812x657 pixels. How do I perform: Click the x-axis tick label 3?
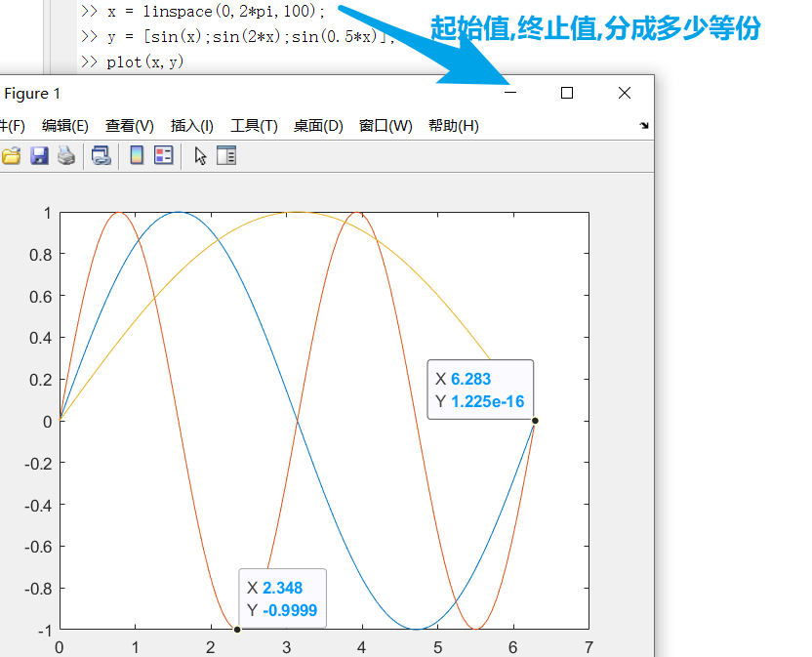pyautogui.click(x=286, y=647)
